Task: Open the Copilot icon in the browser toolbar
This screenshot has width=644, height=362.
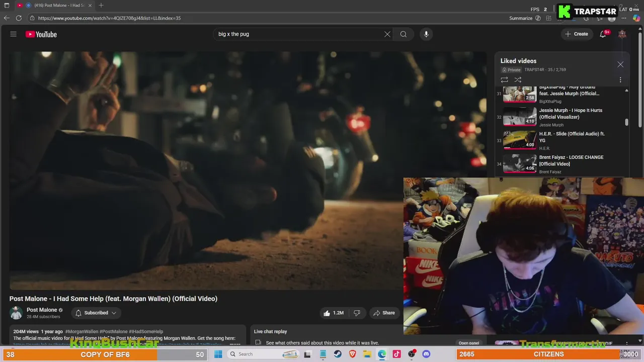Action: pyautogui.click(x=636, y=18)
